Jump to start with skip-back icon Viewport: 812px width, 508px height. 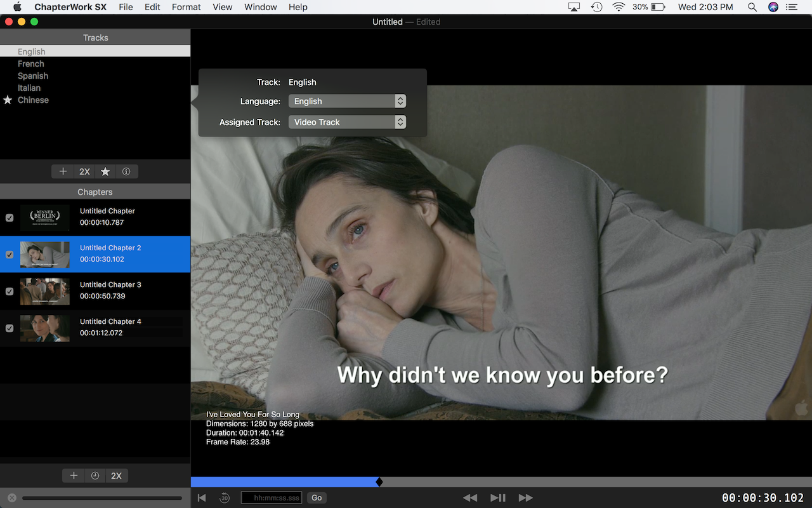[x=202, y=498]
